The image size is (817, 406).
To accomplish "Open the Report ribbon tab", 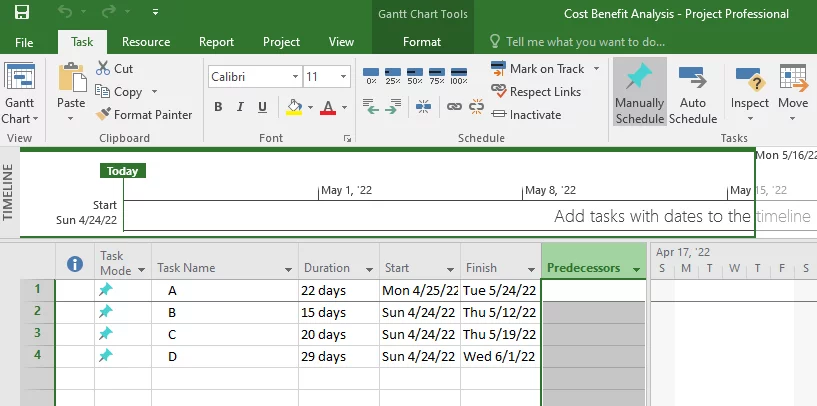I will click(x=217, y=42).
